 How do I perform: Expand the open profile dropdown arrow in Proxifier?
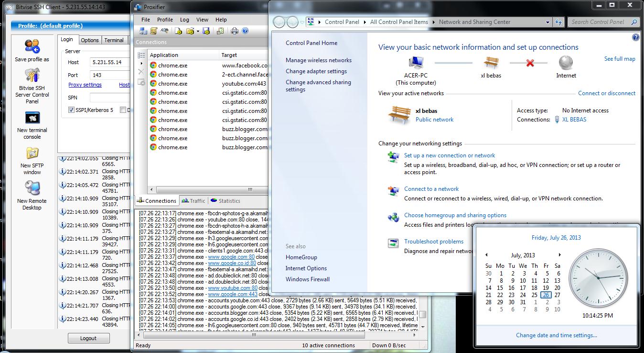click(x=197, y=31)
